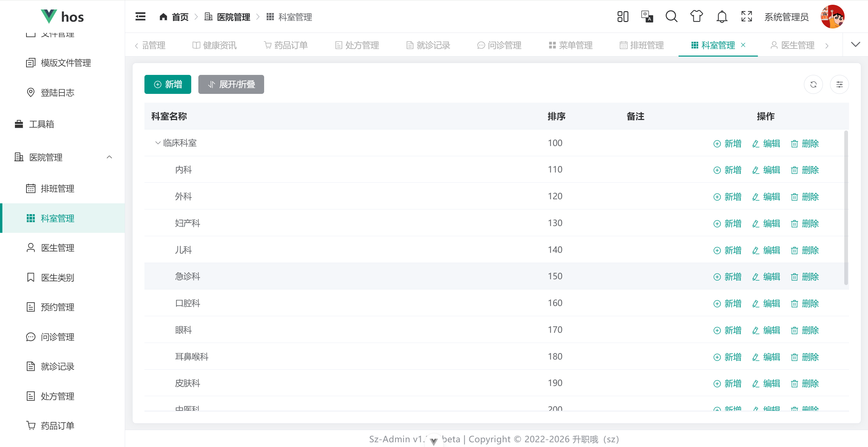
Task: Open table column settings icon
Action: pos(839,84)
